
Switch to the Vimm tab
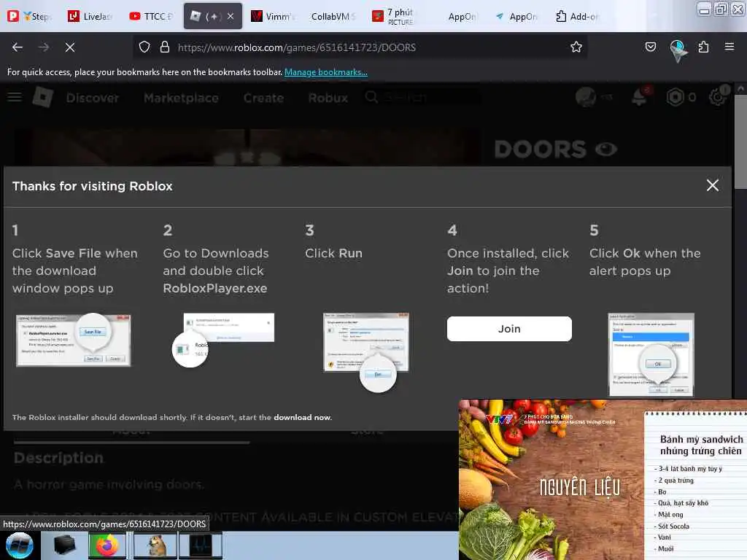coord(273,16)
